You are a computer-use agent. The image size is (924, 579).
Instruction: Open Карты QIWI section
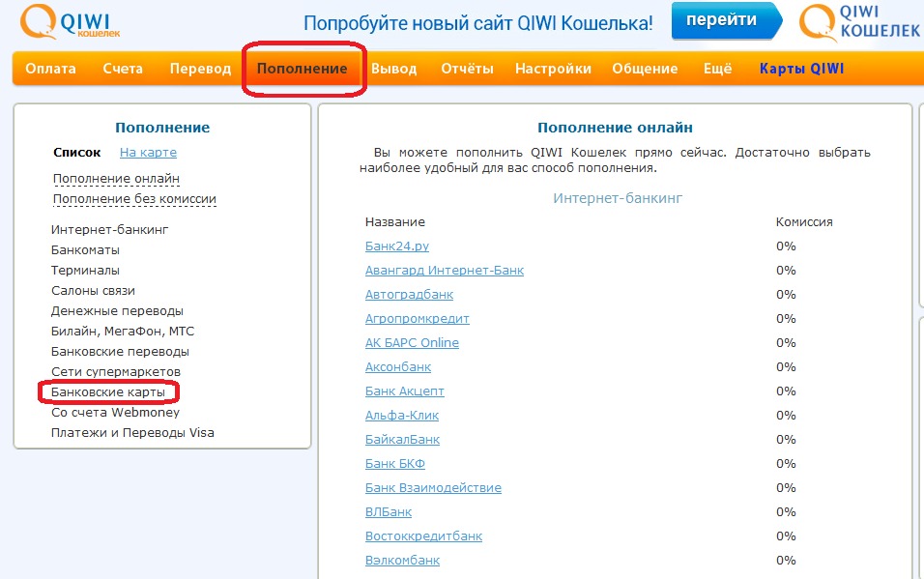point(801,69)
